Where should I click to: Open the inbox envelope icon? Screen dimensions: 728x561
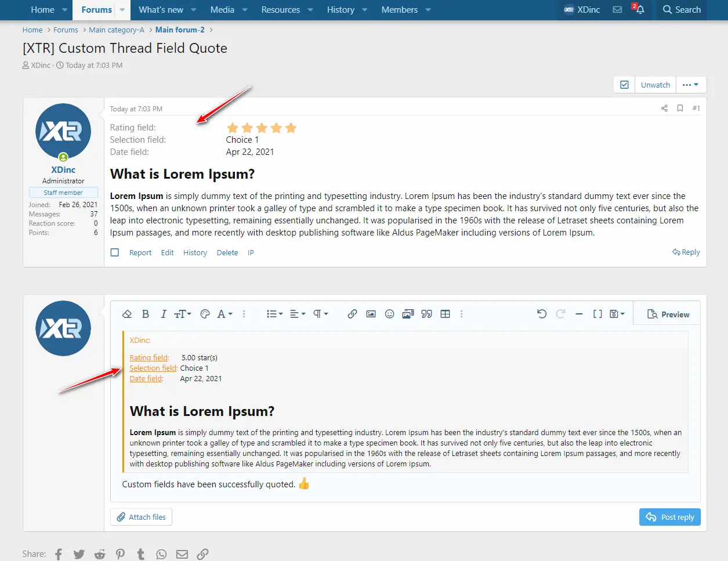point(617,10)
